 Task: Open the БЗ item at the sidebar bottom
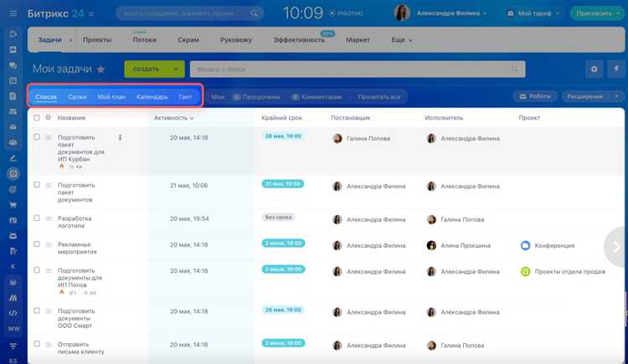point(13,361)
